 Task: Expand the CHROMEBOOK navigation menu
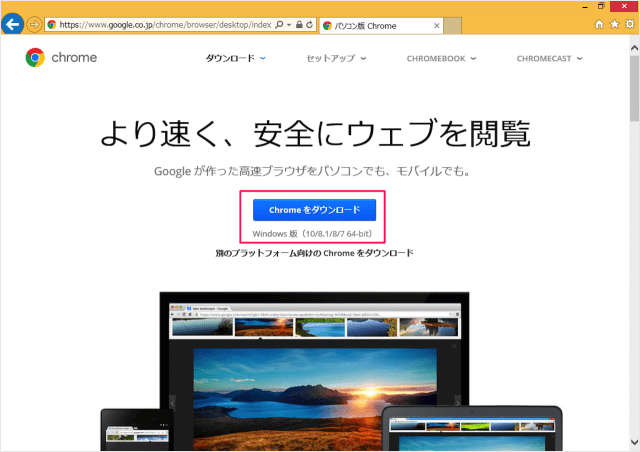coord(441,59)
